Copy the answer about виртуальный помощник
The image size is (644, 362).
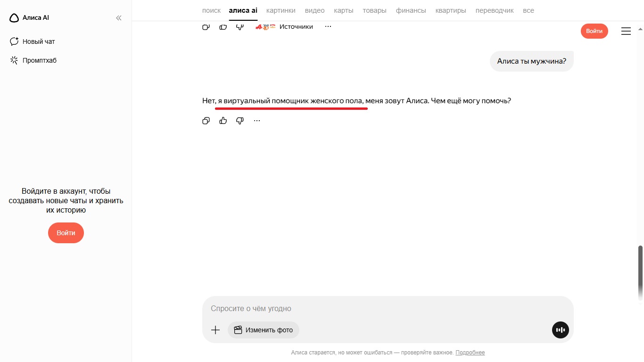(x=206, y=121)
